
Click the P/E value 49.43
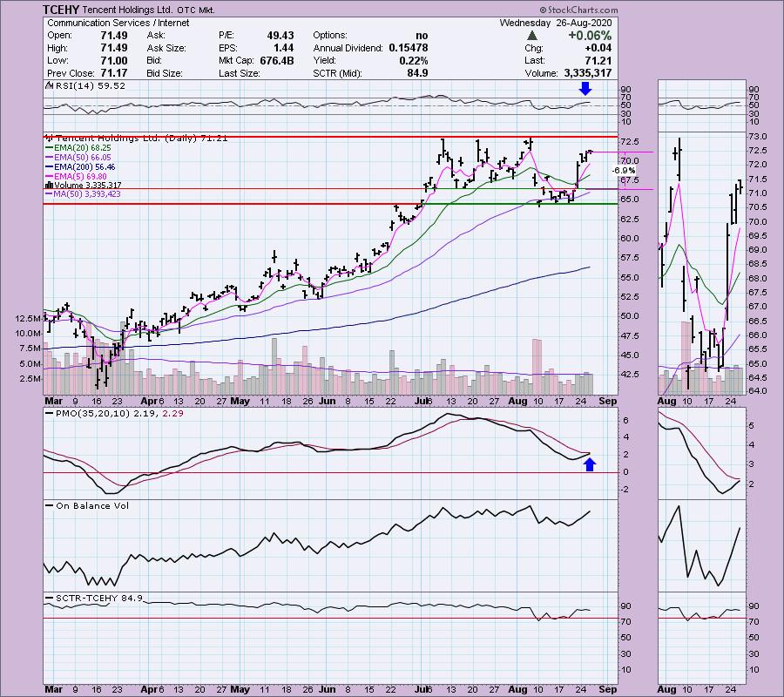click(x=280, y=36)
